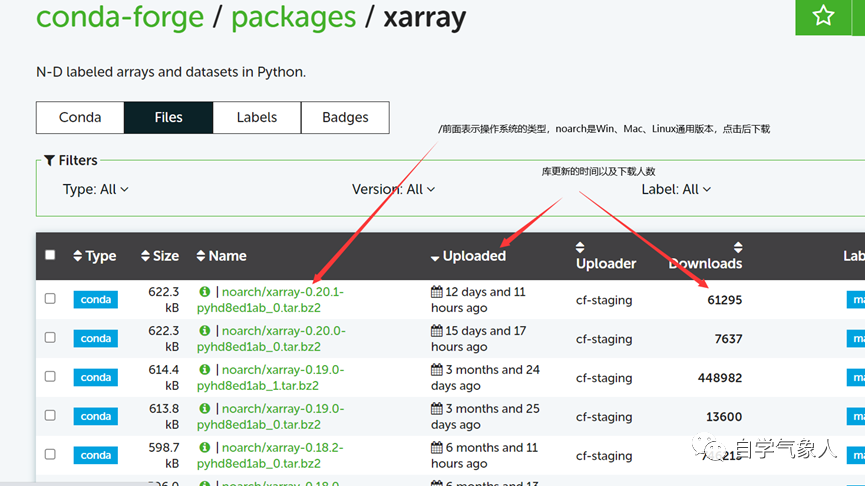This screenshot has width=865, height=486.
Task: Download noarch/xarray-0.19.0-pyhd8ed1ab_1.tar.bz2
Action: [270, 377]
